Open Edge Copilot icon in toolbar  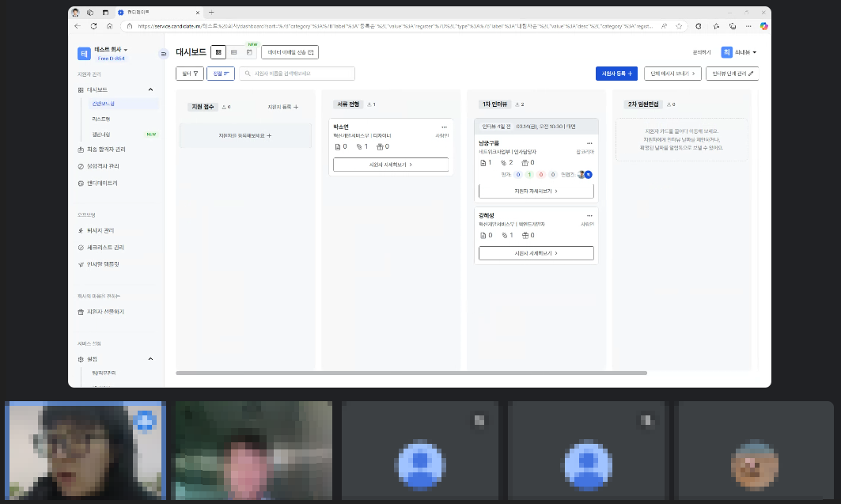click(764, 26)
